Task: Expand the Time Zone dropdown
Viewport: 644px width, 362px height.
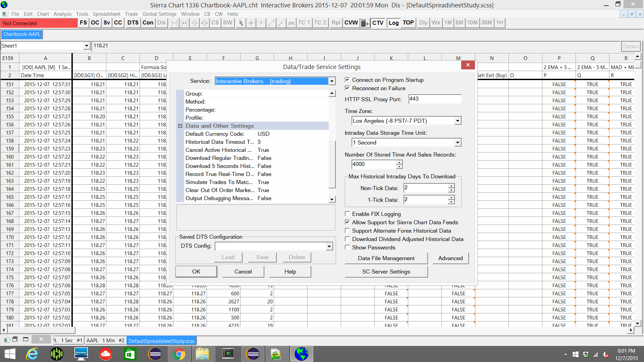Action: coord(458,121)
